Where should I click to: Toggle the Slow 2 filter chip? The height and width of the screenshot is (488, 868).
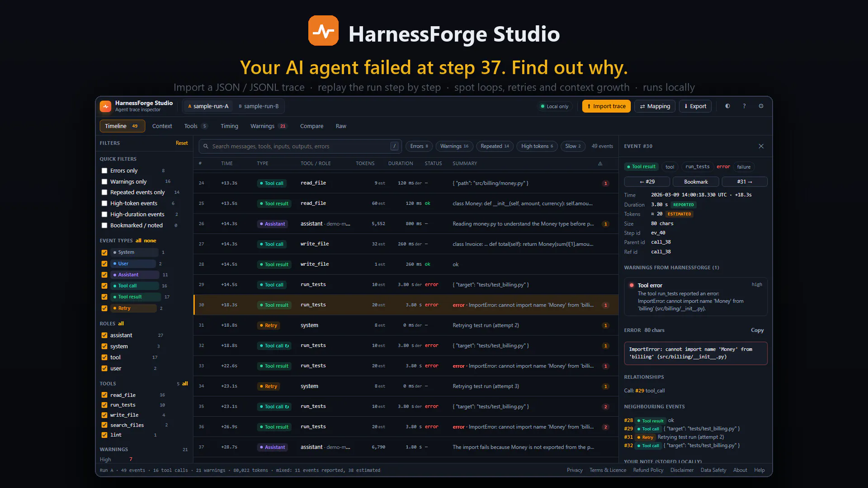(x=573, y=146)
